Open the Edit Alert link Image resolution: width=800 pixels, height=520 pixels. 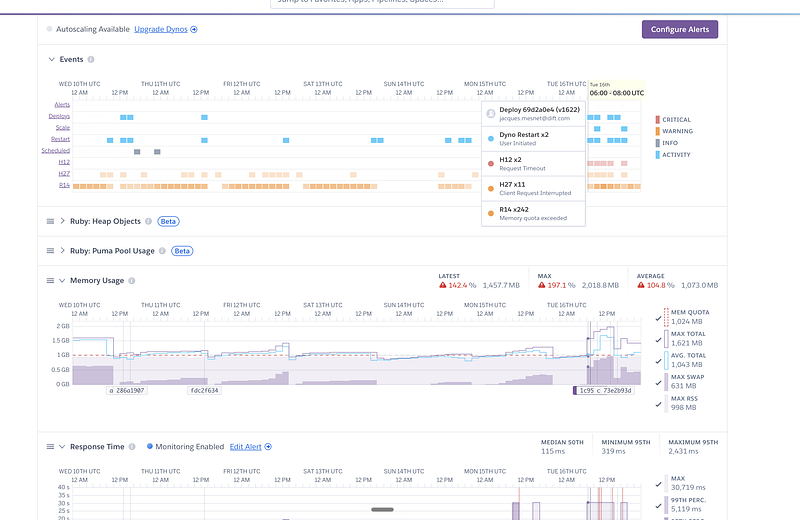[245, 447]
